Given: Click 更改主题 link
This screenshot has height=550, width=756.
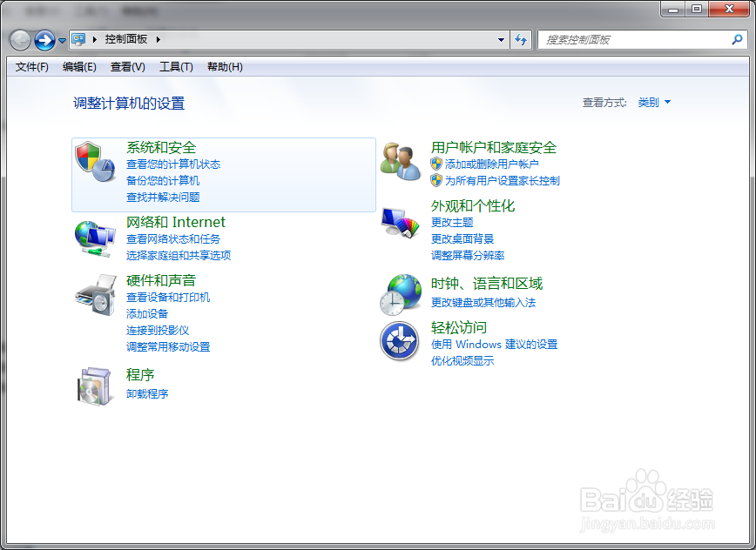Looking at the screenshot, I should (x=452, y=223).
